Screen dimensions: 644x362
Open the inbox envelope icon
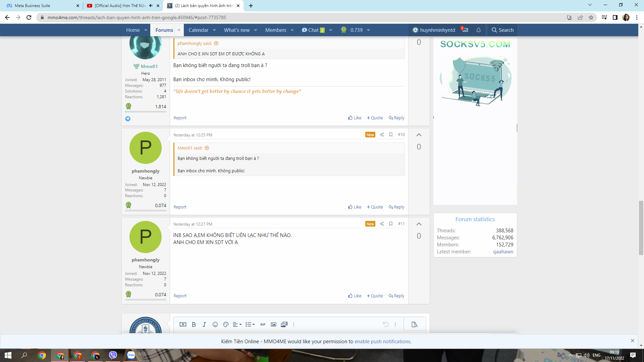click(x=465, y=30)
